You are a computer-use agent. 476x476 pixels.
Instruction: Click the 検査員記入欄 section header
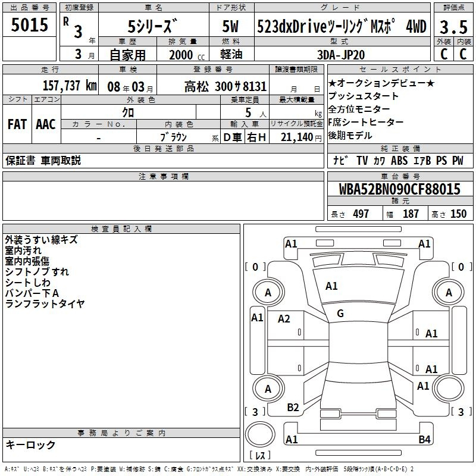click(x=121, y=229)
